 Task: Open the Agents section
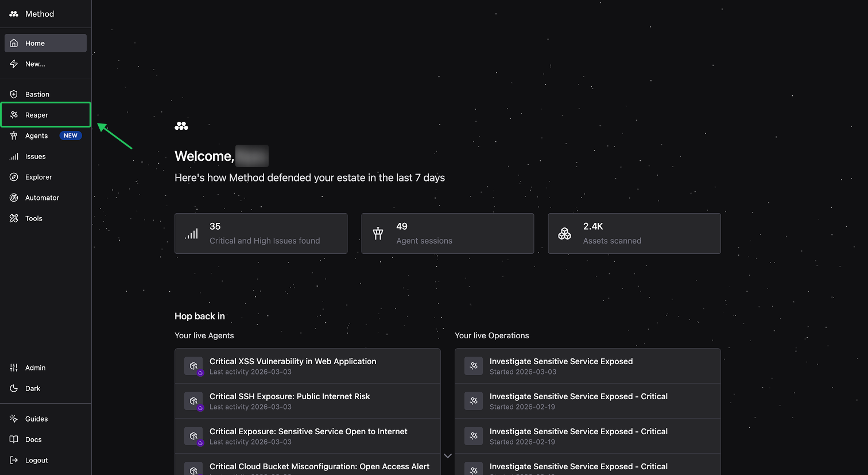pyautogui.click(x=36, y=136)
